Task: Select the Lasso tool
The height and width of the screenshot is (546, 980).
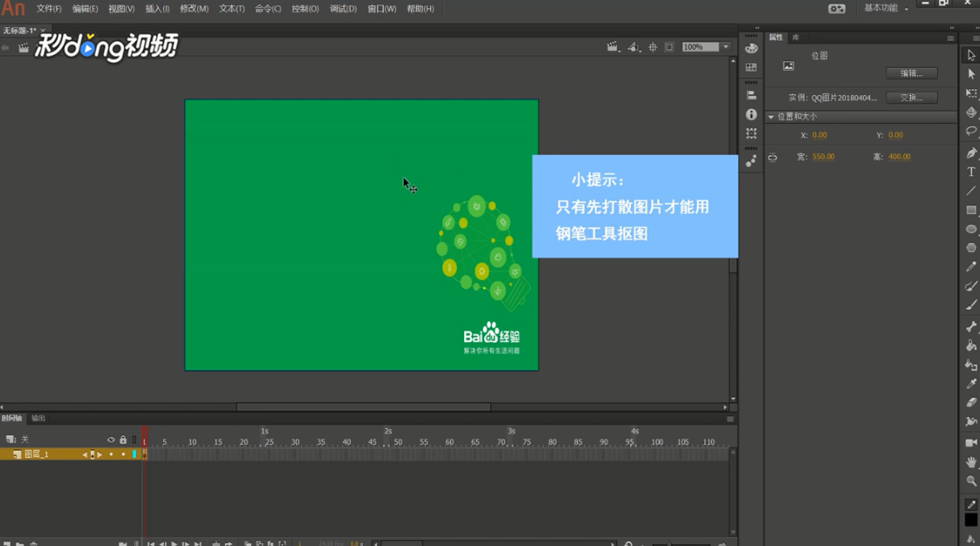Action: coord(970,131)
